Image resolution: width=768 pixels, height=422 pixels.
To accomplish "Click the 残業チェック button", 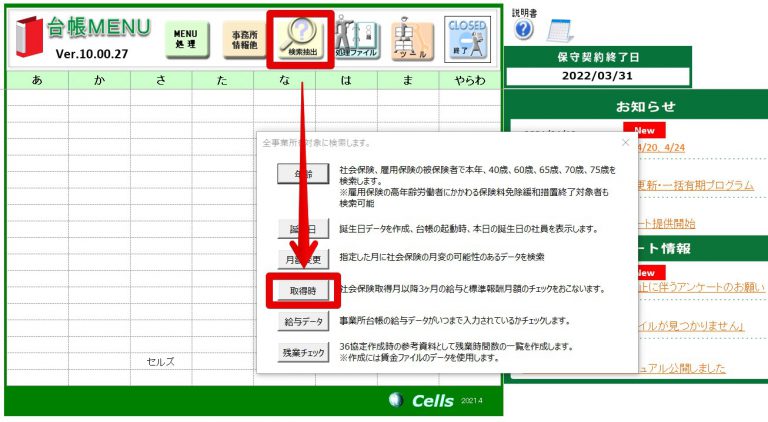I will [303, 352].
